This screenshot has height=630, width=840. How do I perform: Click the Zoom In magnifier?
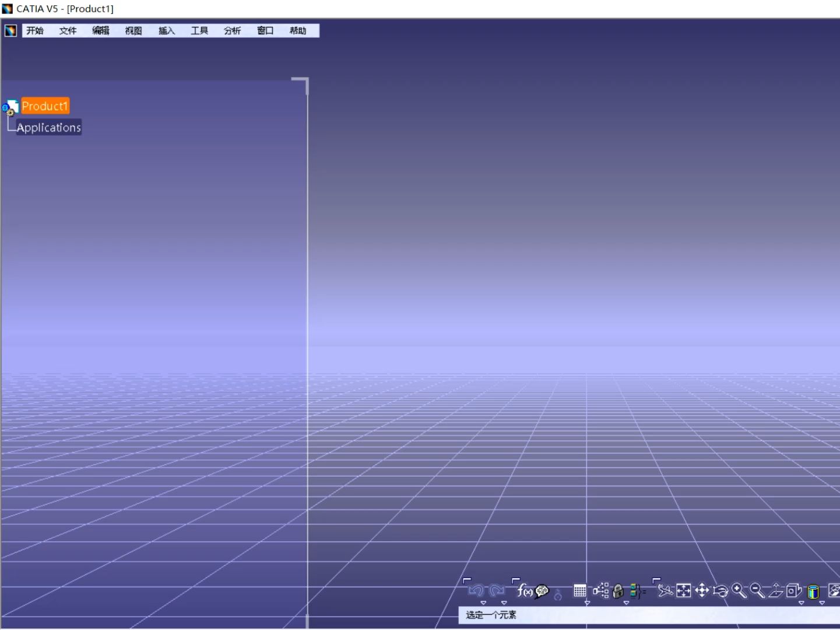tap(739, 591)
